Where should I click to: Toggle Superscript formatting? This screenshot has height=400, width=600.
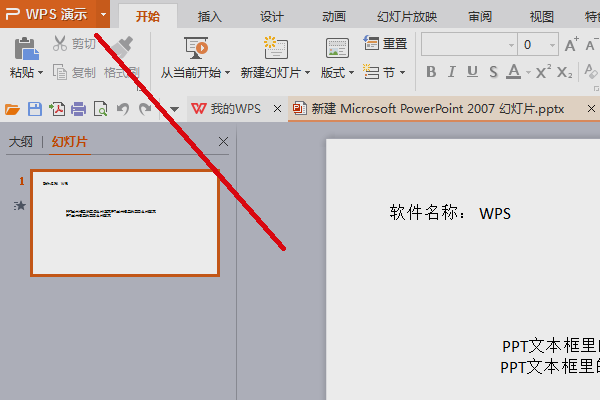543,71
